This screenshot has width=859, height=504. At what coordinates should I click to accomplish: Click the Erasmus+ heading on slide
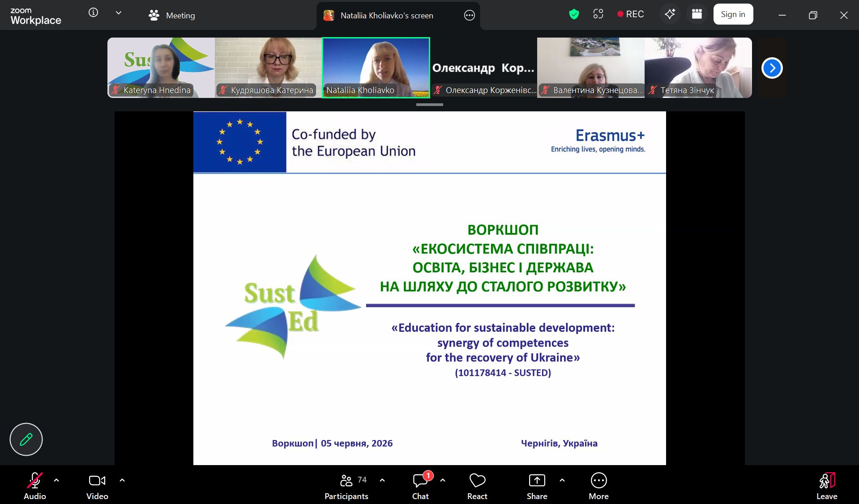[x=610, y=135]
